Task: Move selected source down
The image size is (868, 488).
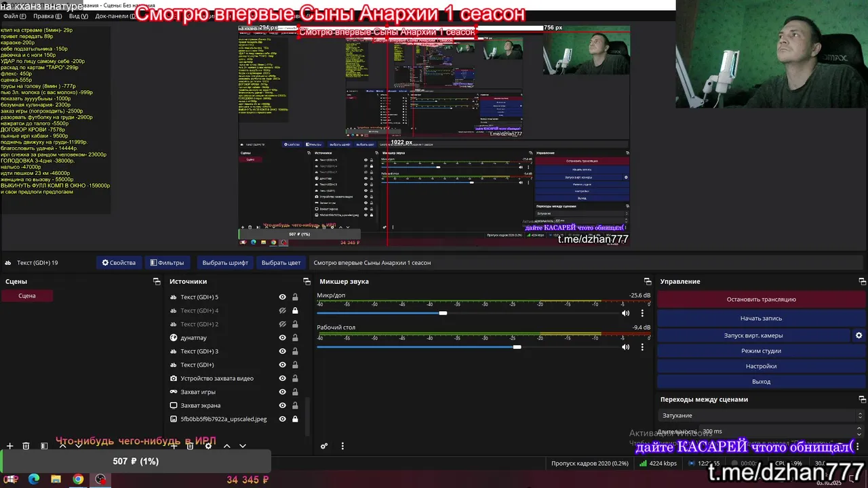Action: point(243,446)
